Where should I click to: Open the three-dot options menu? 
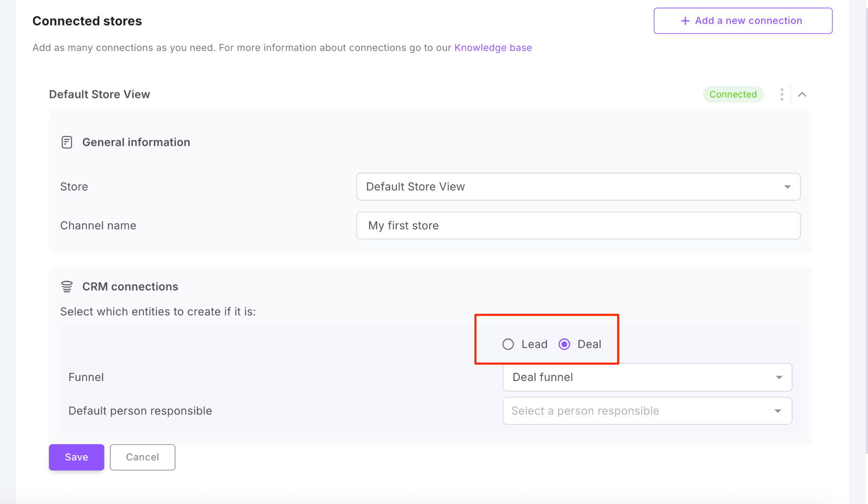coord(782,94)
